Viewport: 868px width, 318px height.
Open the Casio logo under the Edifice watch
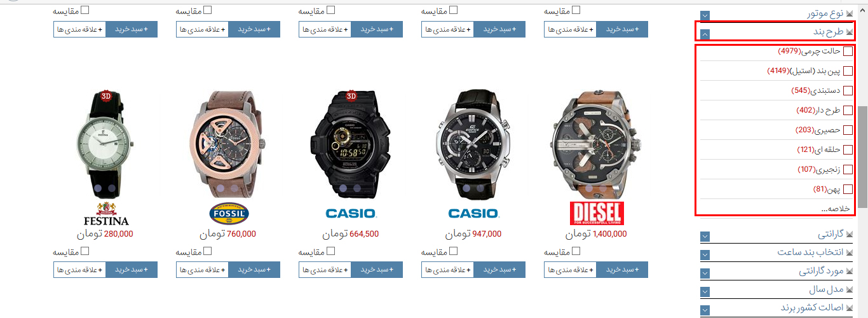click(x=474, y=214)
